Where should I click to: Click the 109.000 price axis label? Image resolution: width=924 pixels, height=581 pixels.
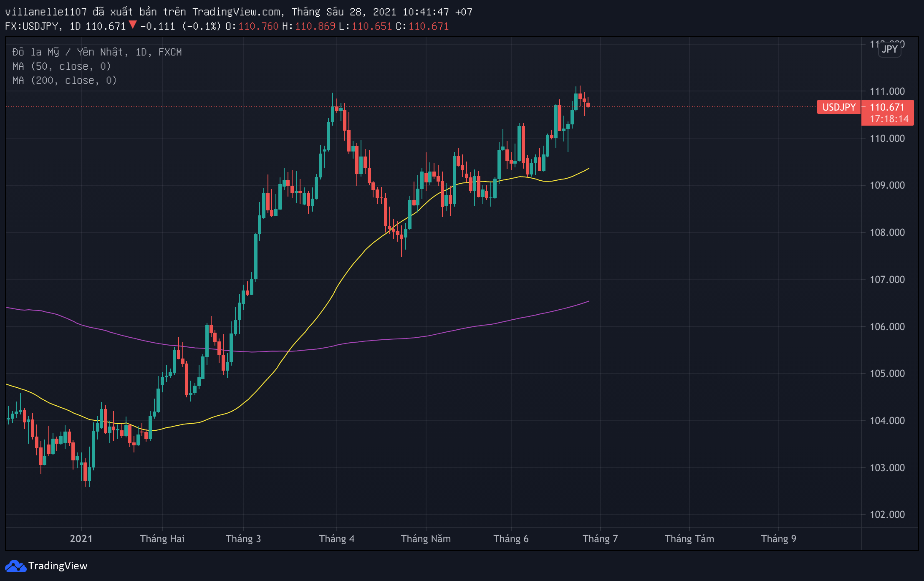click(887, 185)
